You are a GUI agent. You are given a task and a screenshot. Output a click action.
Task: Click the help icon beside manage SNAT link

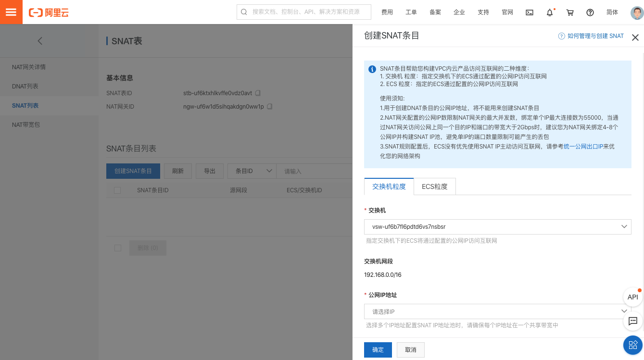point(561,36)
